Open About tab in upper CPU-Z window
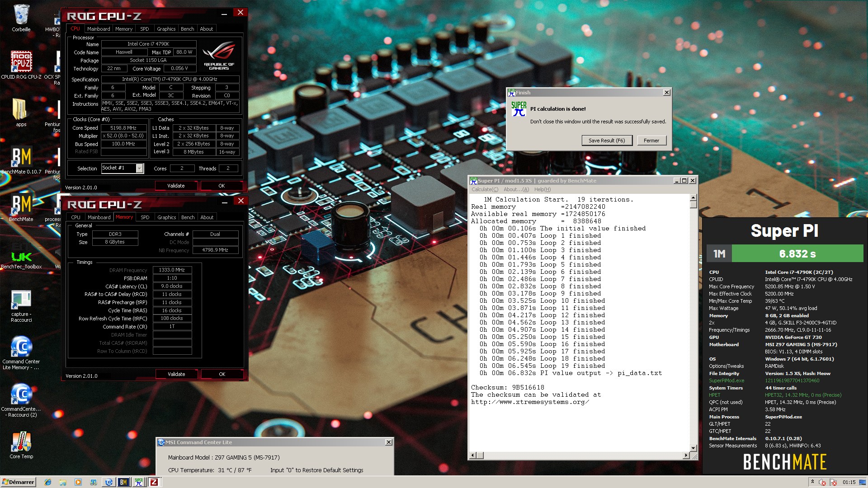This screenshot has height=488, width=868. click(x=207, y=29)
